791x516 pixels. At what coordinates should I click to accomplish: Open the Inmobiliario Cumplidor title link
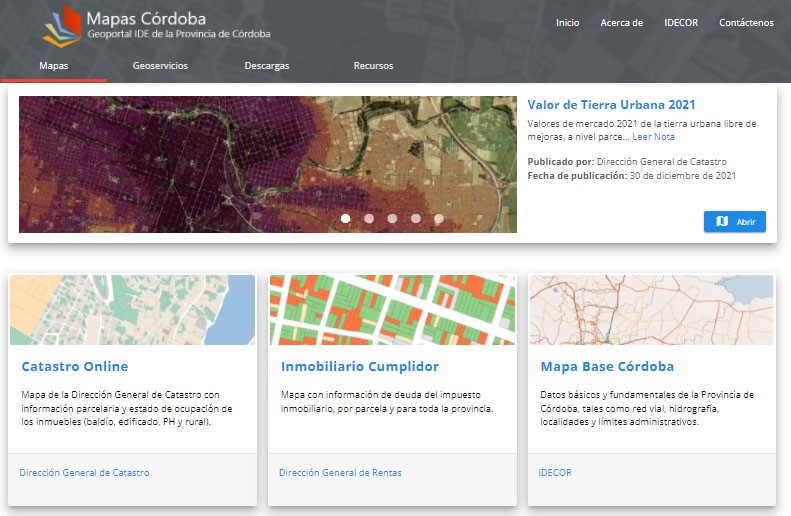pos(360,367)
